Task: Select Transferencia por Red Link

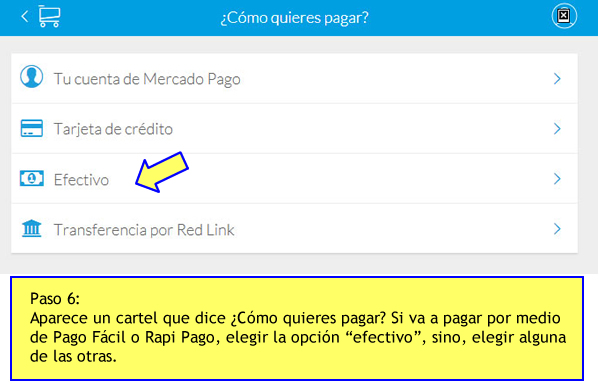Action: pos(294,229)
